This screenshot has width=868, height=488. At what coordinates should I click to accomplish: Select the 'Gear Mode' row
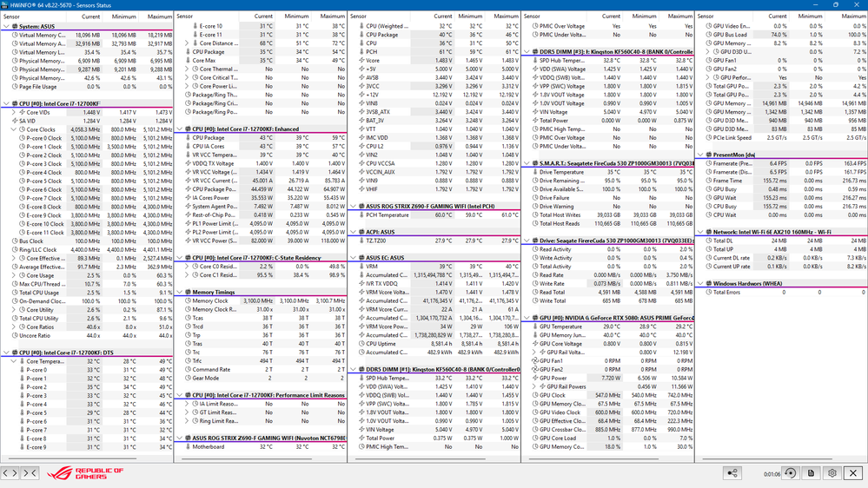click(261, 379)
